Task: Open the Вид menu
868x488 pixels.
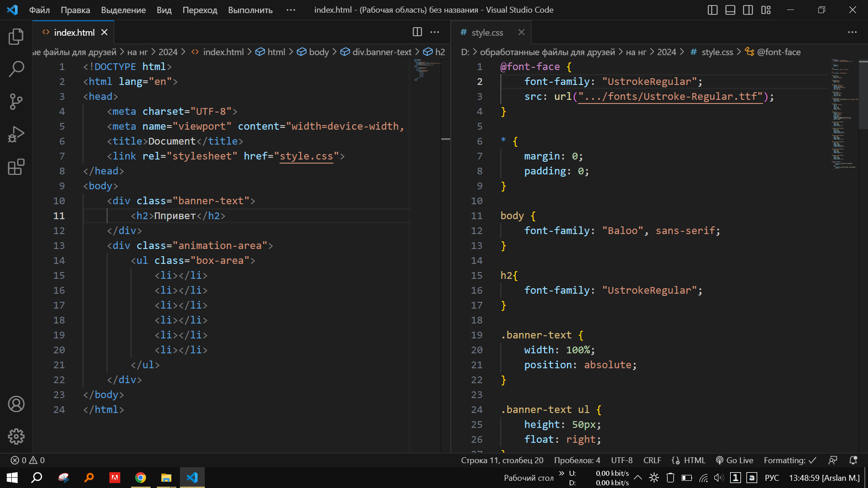Action: click(164, 10)
